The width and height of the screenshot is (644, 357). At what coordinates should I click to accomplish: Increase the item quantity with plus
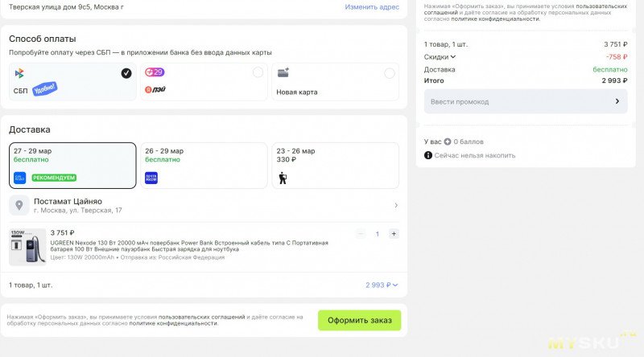pos(394,234)
